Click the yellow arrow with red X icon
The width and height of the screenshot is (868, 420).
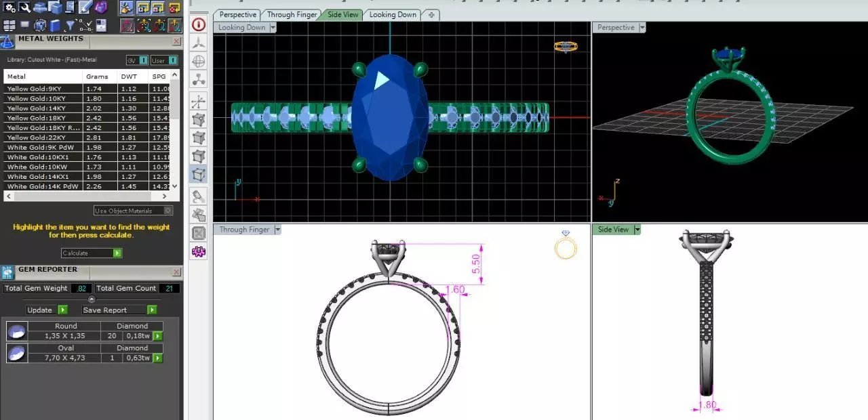click(x=174, y=8)
